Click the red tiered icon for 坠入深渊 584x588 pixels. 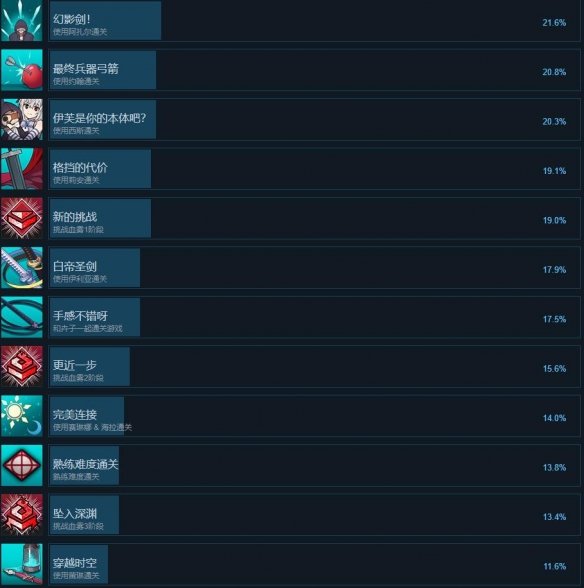click(x=22, y=515)
